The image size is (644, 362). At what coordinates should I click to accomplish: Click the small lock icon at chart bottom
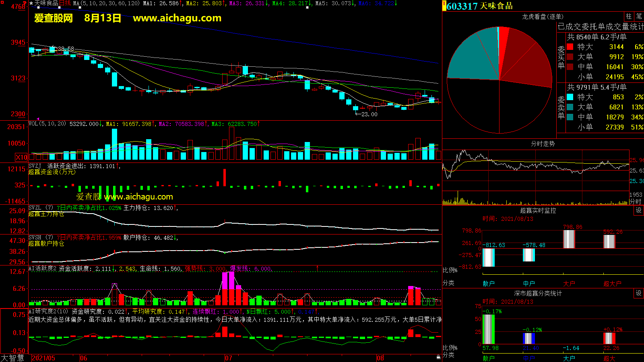point(438,357)
